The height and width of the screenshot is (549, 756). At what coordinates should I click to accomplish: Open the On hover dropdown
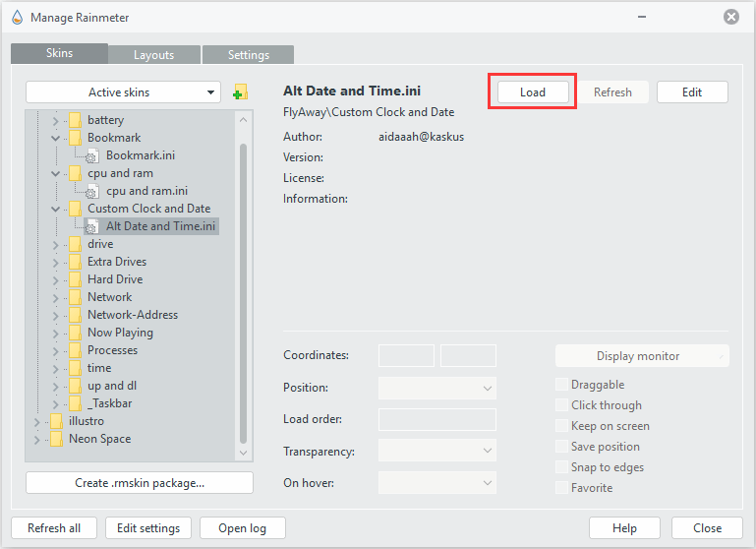[x=437, y=483]
